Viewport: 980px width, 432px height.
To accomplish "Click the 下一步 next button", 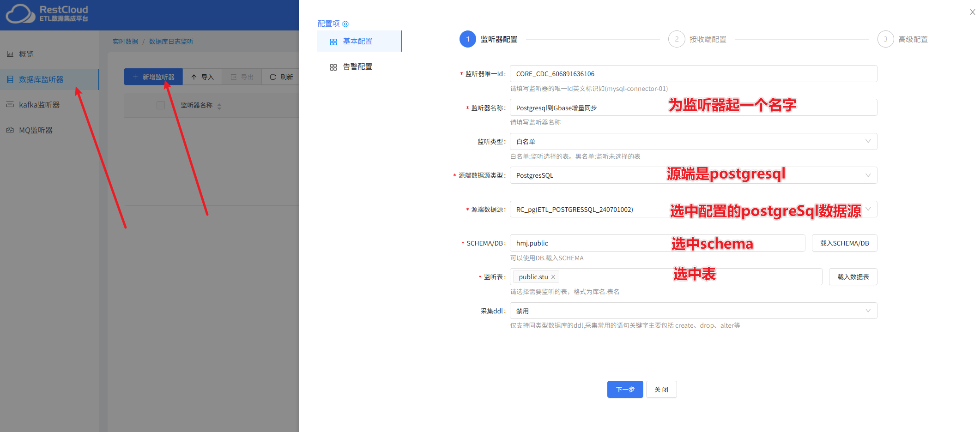I will click(625, 389).
